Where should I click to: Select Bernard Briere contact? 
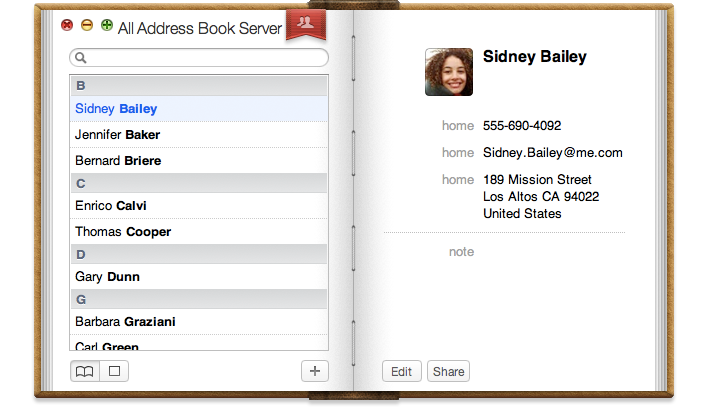(118, 161)
